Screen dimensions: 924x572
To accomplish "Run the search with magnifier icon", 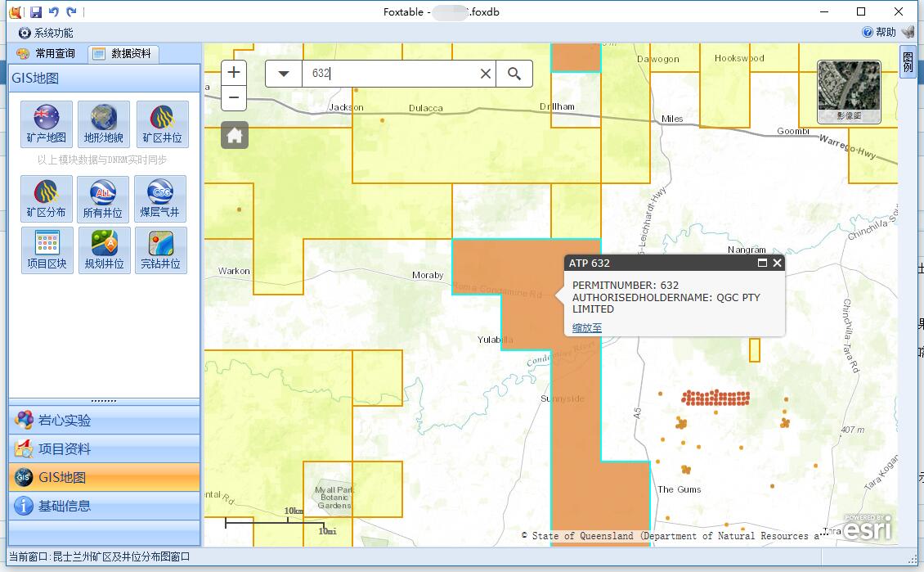I will (514, 74).
